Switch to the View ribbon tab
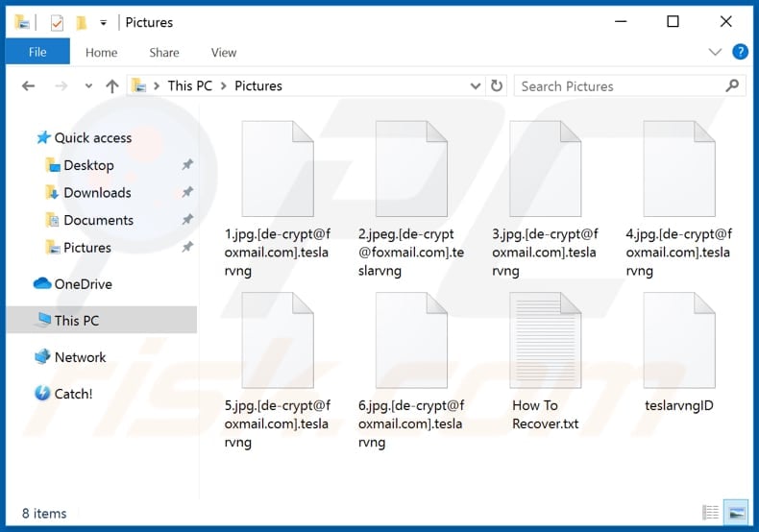This screenshot has height=532, width=759. click(x=224, y=52)
